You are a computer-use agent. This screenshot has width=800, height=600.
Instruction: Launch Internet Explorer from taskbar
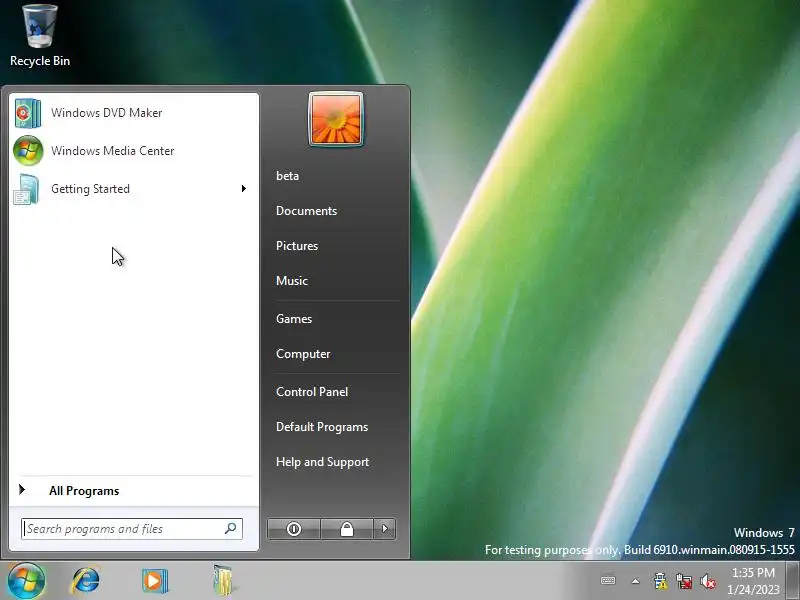click(86, 581)
